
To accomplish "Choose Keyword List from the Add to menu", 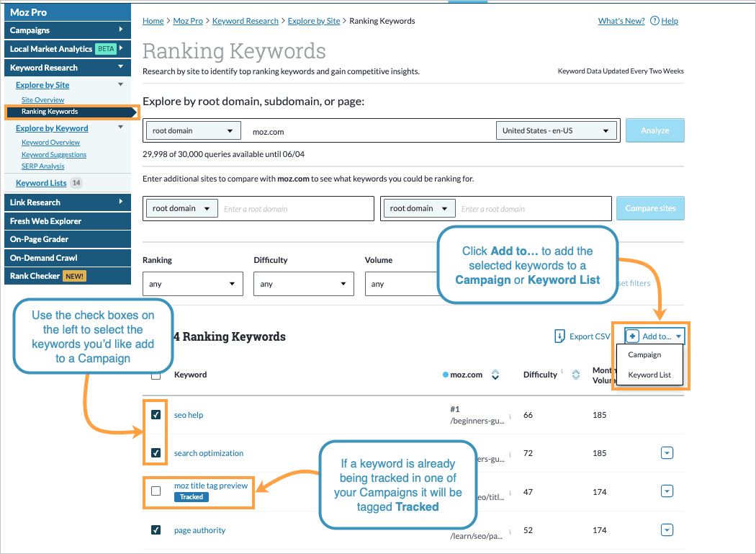I will click(x=649, y=375).
